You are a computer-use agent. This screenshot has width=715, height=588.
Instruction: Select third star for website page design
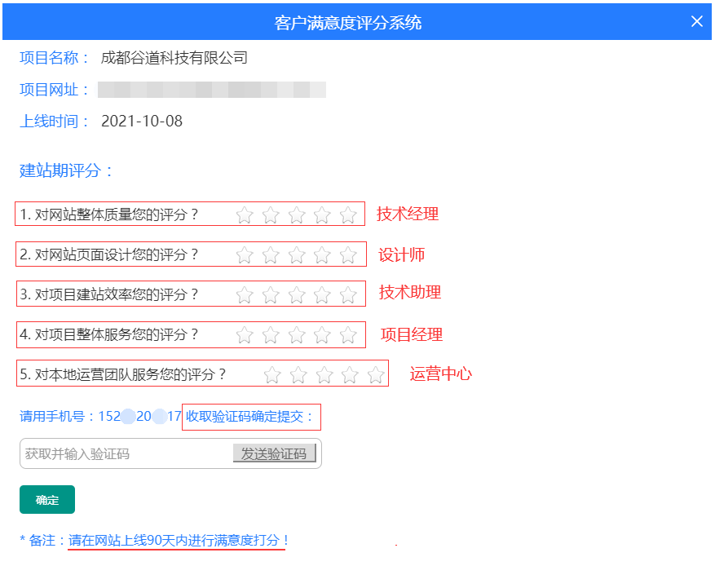(297, 255)
